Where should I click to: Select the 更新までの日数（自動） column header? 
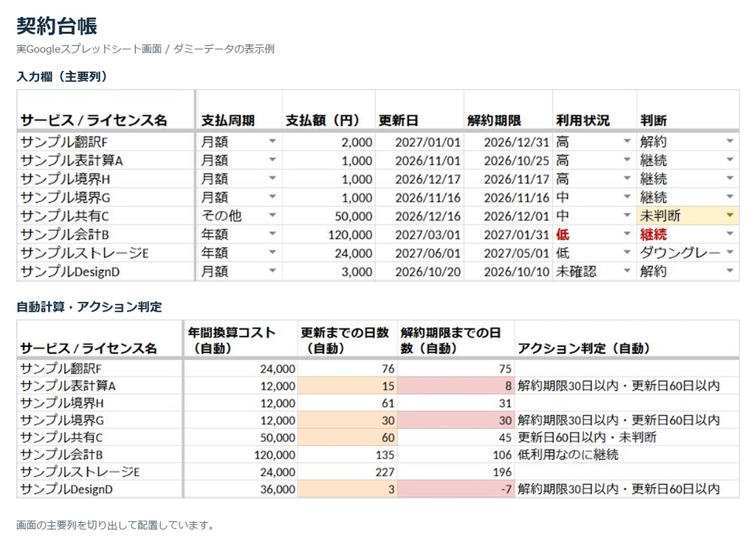tap(347, 340)
